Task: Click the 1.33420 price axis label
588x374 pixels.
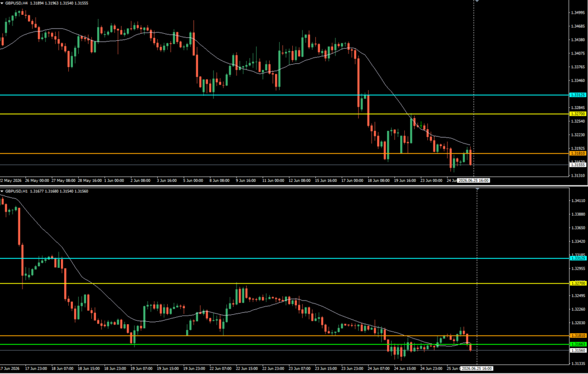Action: 578,241
